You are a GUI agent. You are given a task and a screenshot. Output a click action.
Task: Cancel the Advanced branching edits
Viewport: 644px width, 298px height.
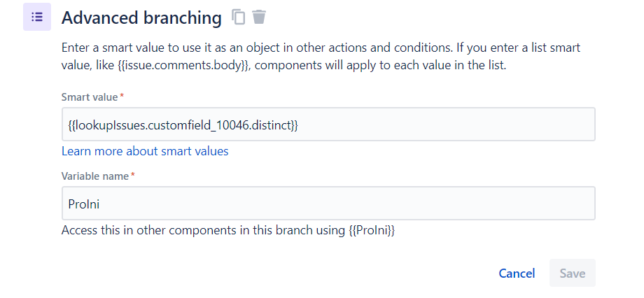point(517,274)
